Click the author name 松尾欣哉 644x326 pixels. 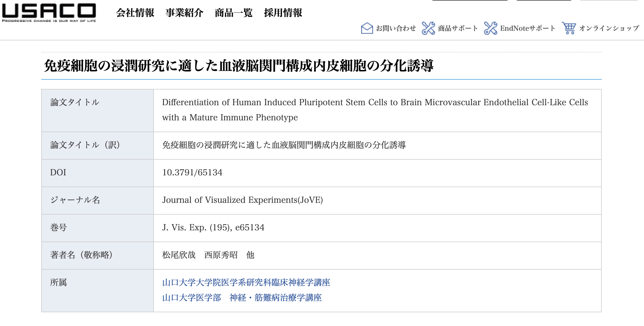(x=179, y=256)
